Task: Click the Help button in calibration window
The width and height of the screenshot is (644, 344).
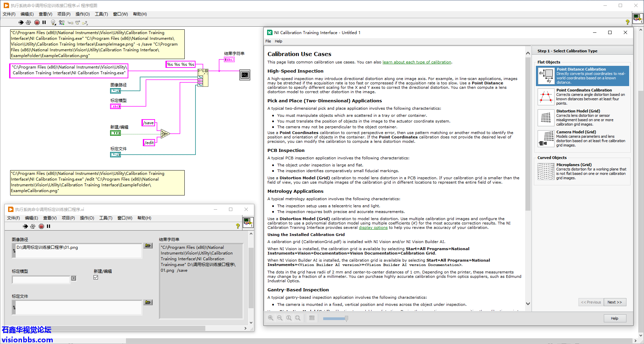Action: coord(615,318)
